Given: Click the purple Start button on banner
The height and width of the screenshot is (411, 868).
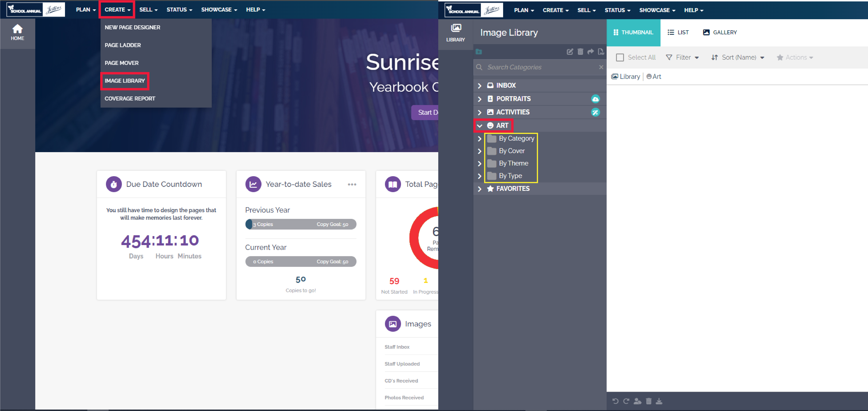Looking at the screenshot, I should (425, 112).
